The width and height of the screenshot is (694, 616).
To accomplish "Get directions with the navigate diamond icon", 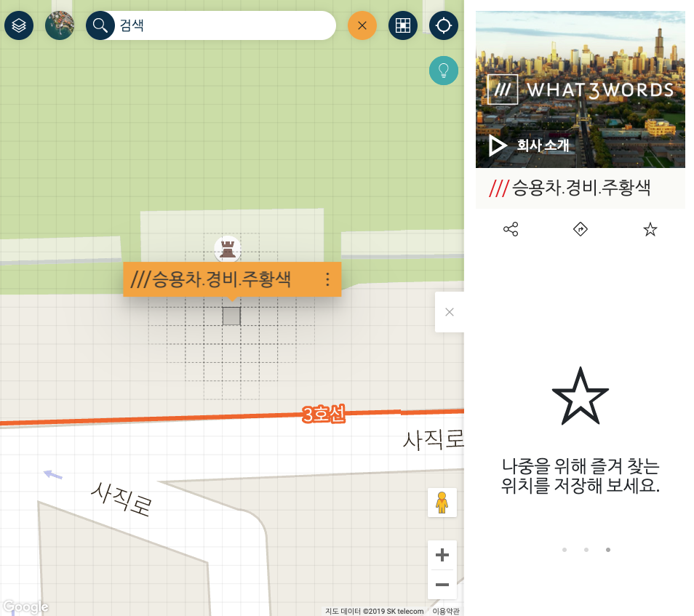I will pos(581,229).
